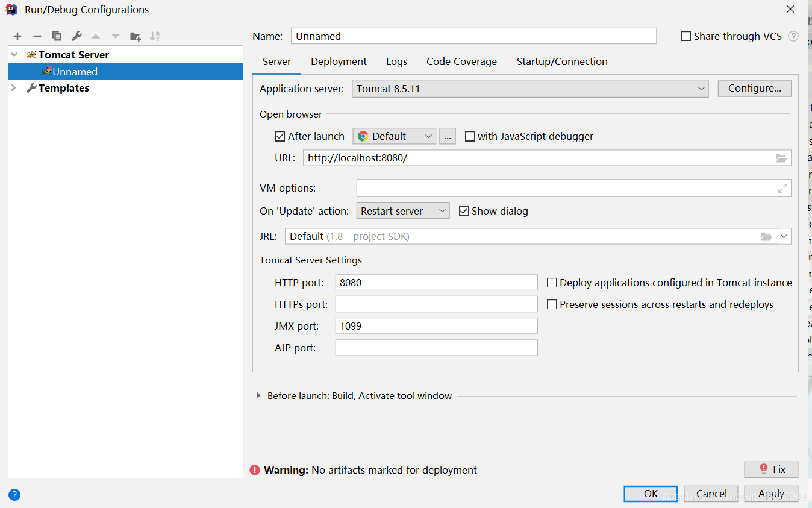Click the JMX port field
The width and height of the screenshot is (812, 508).
point(436,326)
